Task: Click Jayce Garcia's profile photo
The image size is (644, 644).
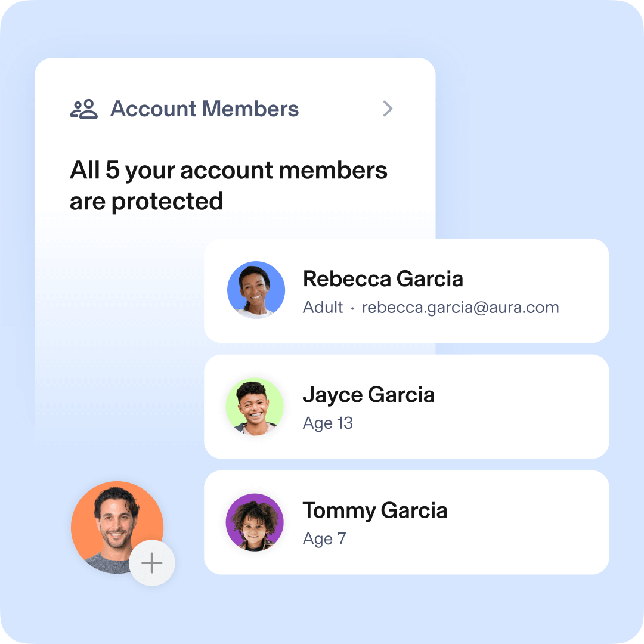Action: (x=255, y=407)
